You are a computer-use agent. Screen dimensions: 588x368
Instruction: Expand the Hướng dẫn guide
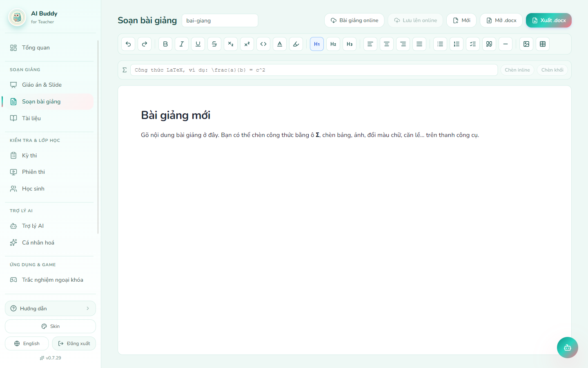pos(50,308)
